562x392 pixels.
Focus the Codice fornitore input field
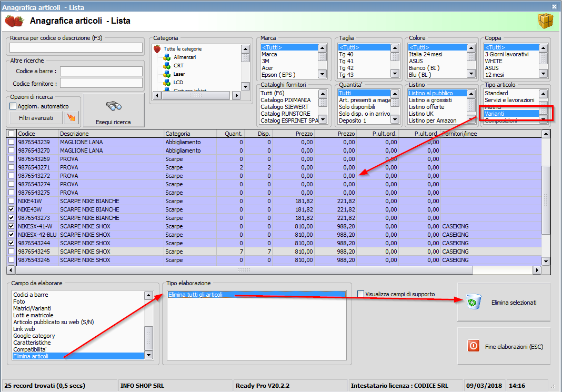101,84
